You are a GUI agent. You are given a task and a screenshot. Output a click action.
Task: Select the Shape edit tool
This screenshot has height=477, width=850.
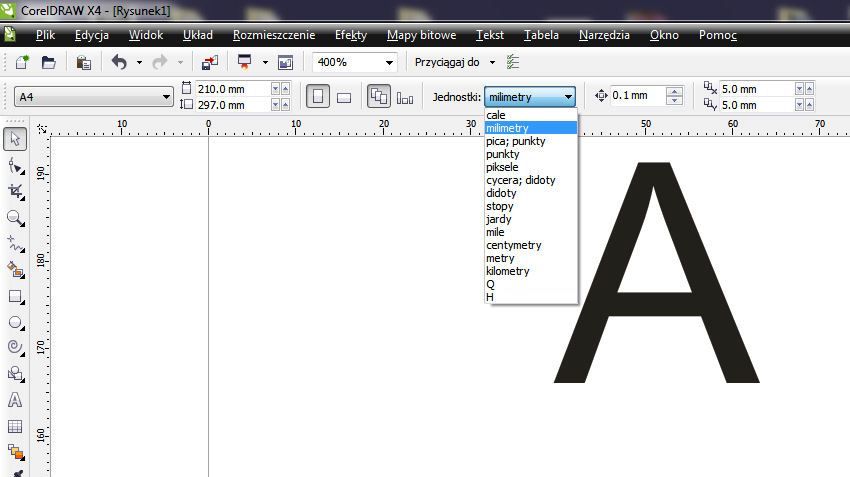[x=15, y=165]
